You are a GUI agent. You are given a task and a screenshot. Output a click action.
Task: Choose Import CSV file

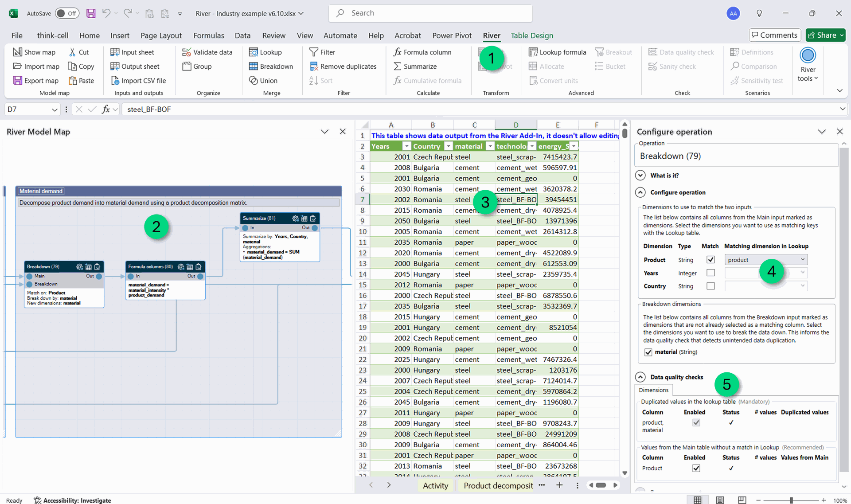[138, 80]
